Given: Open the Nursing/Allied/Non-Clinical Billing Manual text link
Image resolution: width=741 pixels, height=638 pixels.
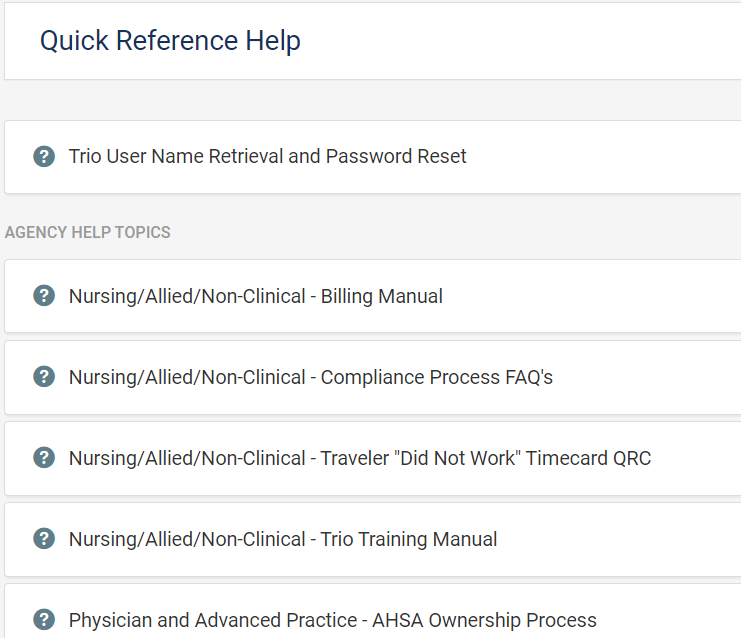Looking at the screenshot, I should [x=255, y=296].
